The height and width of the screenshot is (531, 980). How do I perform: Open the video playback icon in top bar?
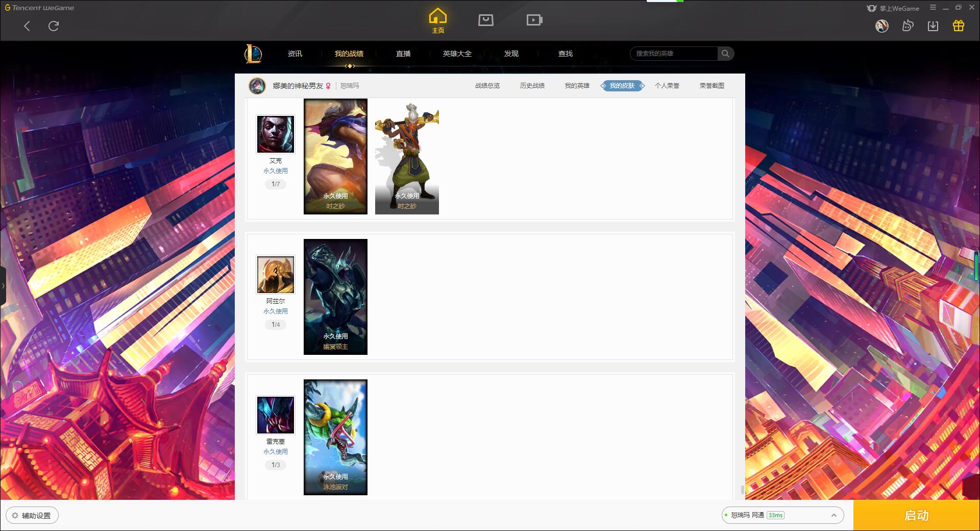pos(534,20)
